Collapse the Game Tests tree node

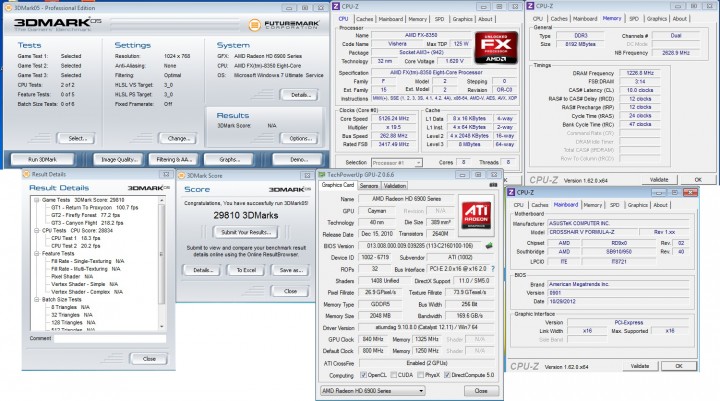[x=36, y=200]
